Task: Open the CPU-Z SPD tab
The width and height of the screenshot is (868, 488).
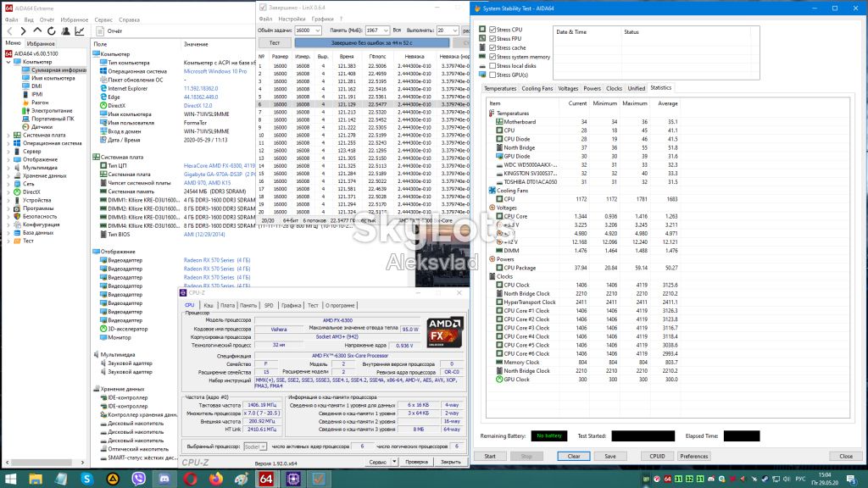Action: (269, 305)
